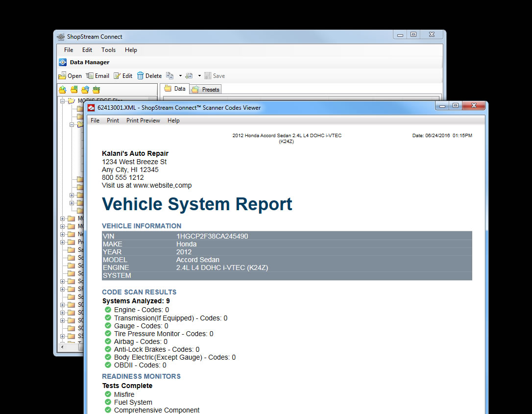Open the dropdown arrow next to the copy icon
The image size is (532, 414).
tap(180, 76)
